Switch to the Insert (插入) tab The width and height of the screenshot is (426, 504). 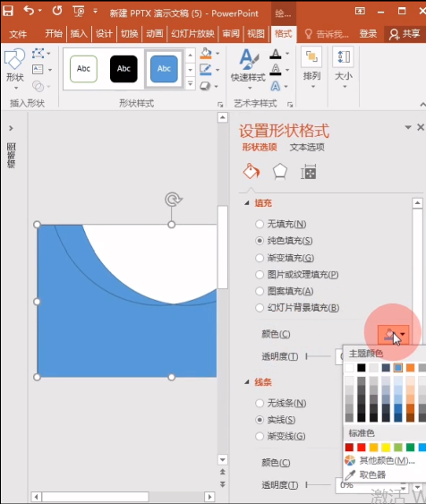point(79,33)
